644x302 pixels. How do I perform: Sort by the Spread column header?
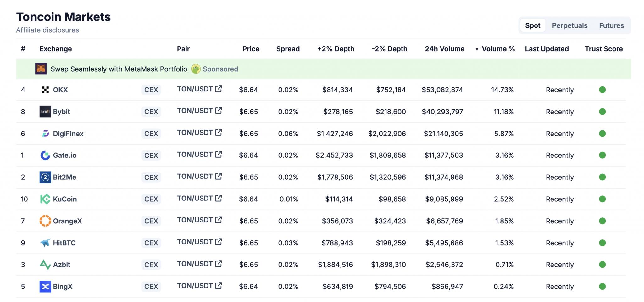[x=288, y=49]
